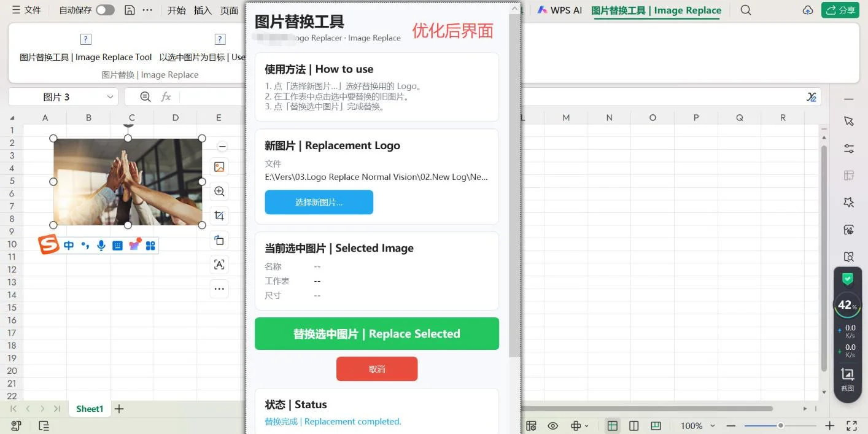Click the 选择新图片... button
Viewport: 868px width, 434px height.
click(x=319, y=202)
